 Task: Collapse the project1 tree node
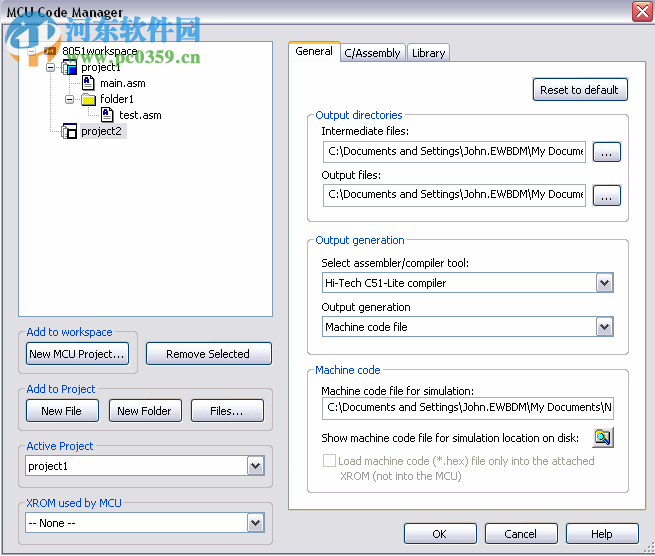tap(50, 67)
